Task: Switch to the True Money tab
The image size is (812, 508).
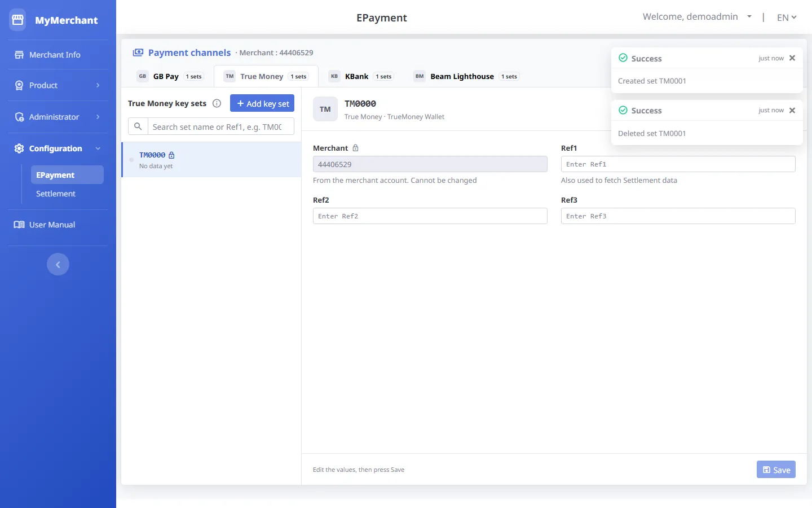Action: 266,76
